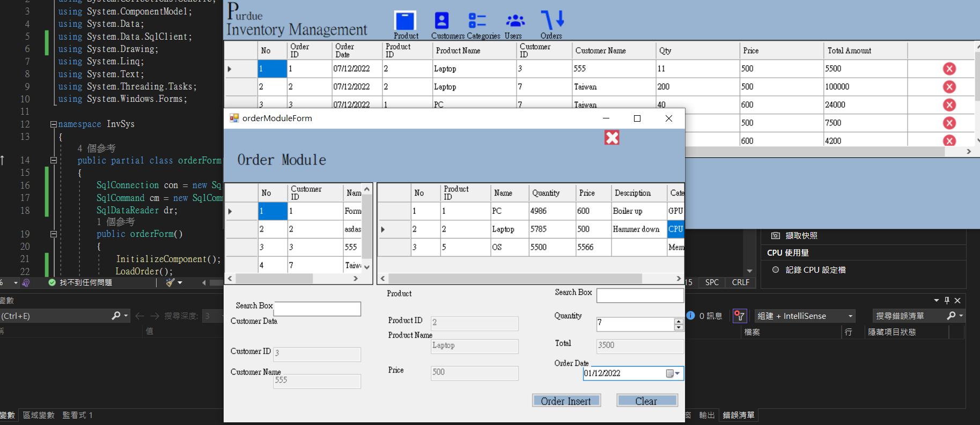Click the search error list input field

tap(908, 316)
